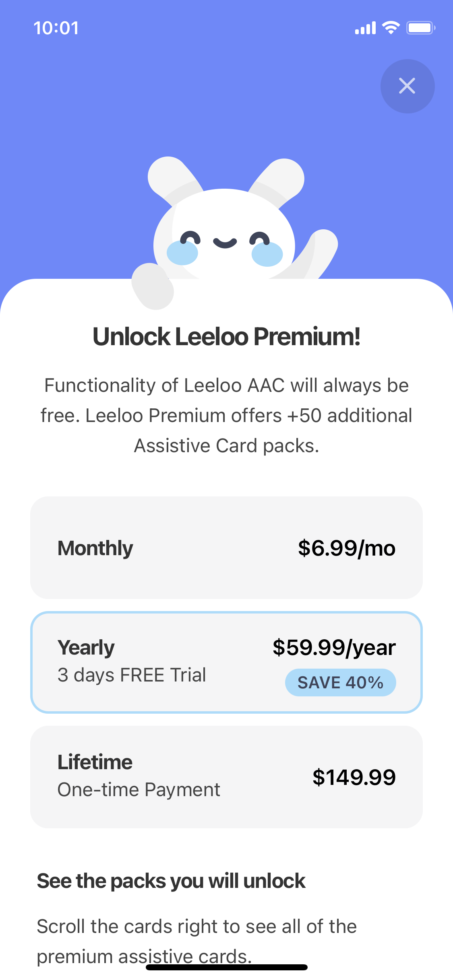453x980 pixels.
Task: Choose the Yearly plan label
Action: [x=86, y=647]
